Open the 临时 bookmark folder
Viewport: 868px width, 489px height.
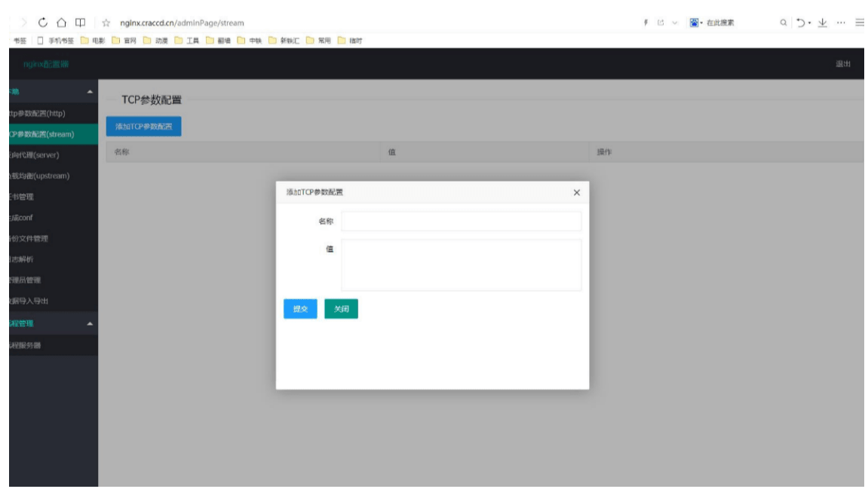(x=351, y=41)
